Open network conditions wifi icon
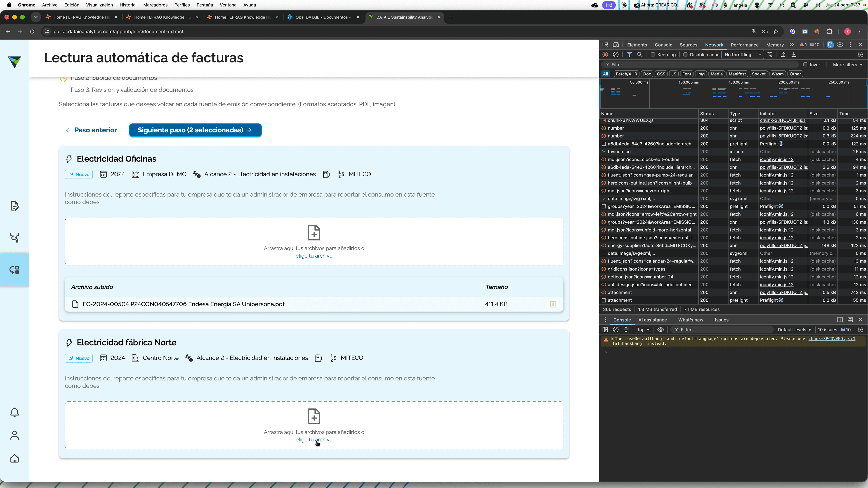868x488 pixels. pyautogui.click(x=770, y=54)
